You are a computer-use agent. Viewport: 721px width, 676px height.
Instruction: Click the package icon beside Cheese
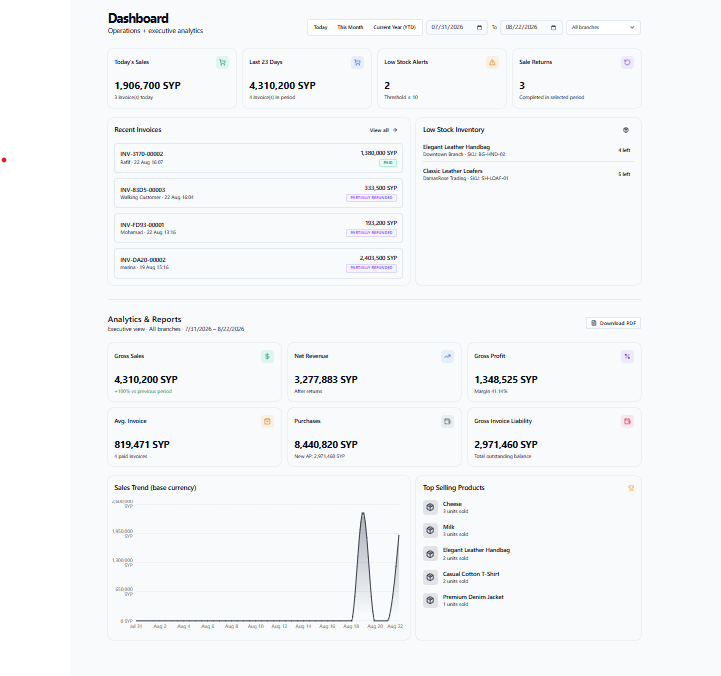(x=430, y=507)
